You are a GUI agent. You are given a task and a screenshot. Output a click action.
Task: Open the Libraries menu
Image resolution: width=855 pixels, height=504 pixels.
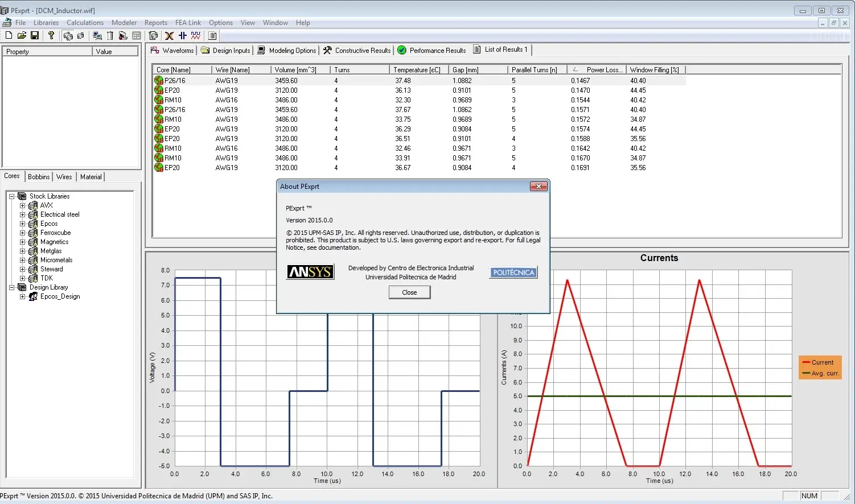click(46, 23)
